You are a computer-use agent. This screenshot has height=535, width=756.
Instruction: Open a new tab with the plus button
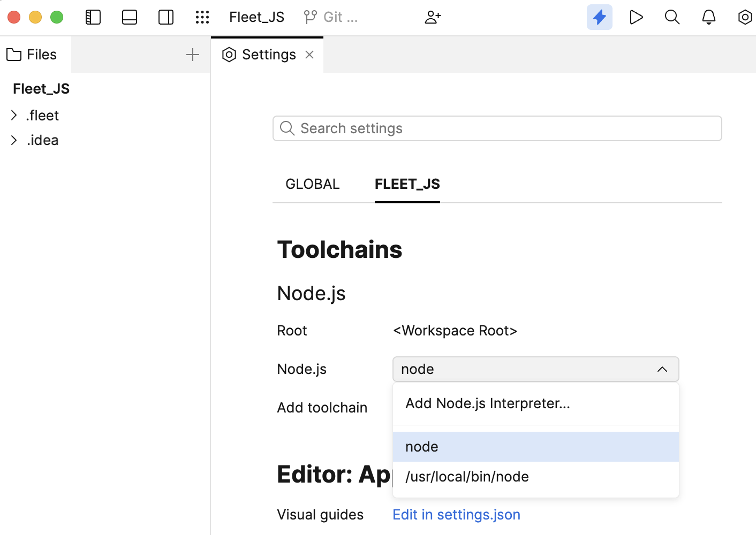tap(192, 54)
